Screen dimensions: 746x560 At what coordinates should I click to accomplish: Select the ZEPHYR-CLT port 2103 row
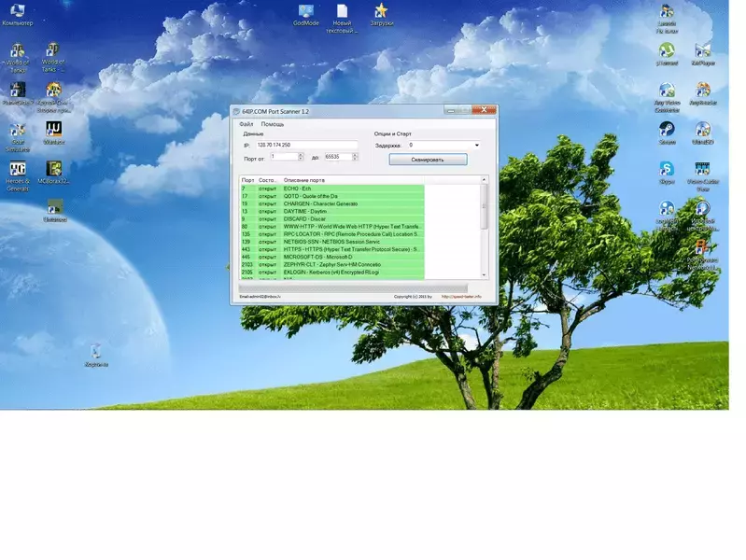[332, 264]
